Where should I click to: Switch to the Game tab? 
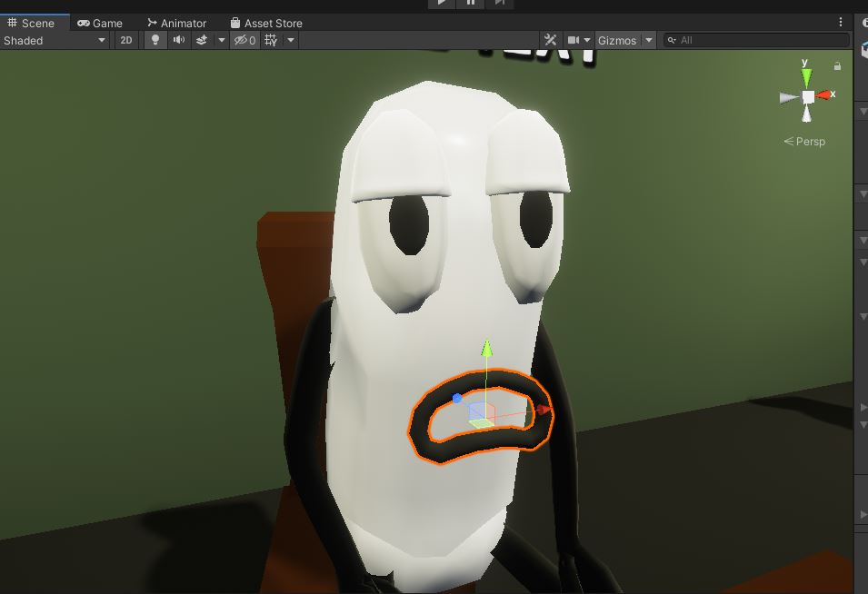100,24
